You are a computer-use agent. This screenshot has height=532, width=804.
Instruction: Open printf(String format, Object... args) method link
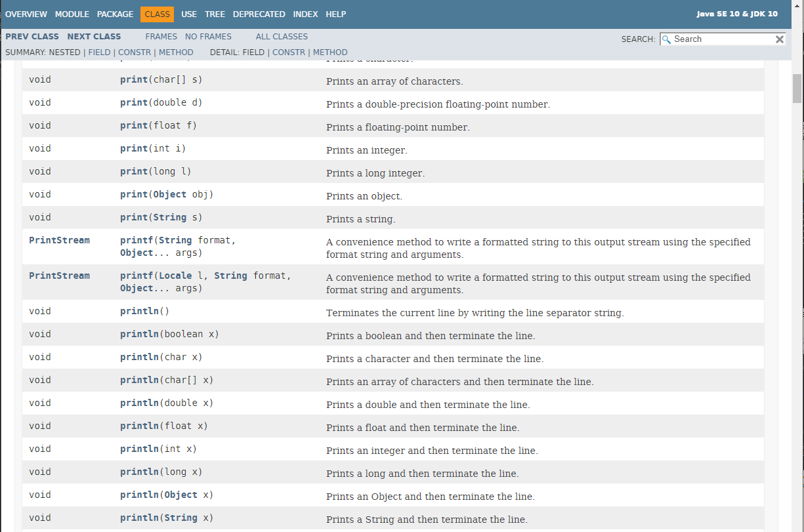[x=137, y=240]
